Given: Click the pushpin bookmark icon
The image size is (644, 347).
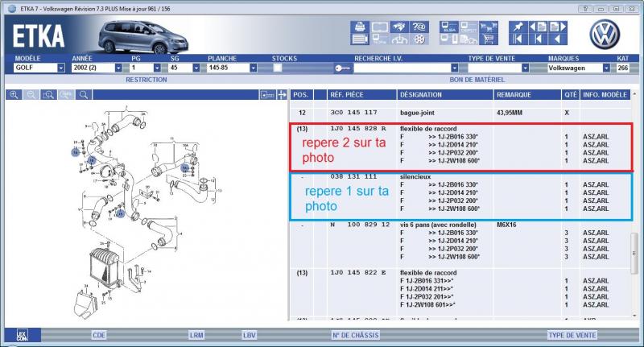Looking at the screenshot, I should (x=518, y=27).
